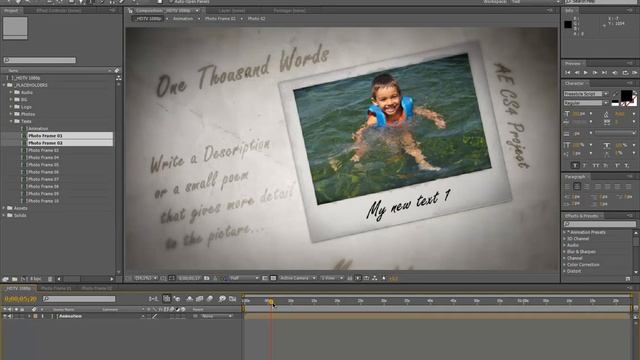Expand the Animation Presets category
Screen dimensions: 640x360
click(565, 232)
